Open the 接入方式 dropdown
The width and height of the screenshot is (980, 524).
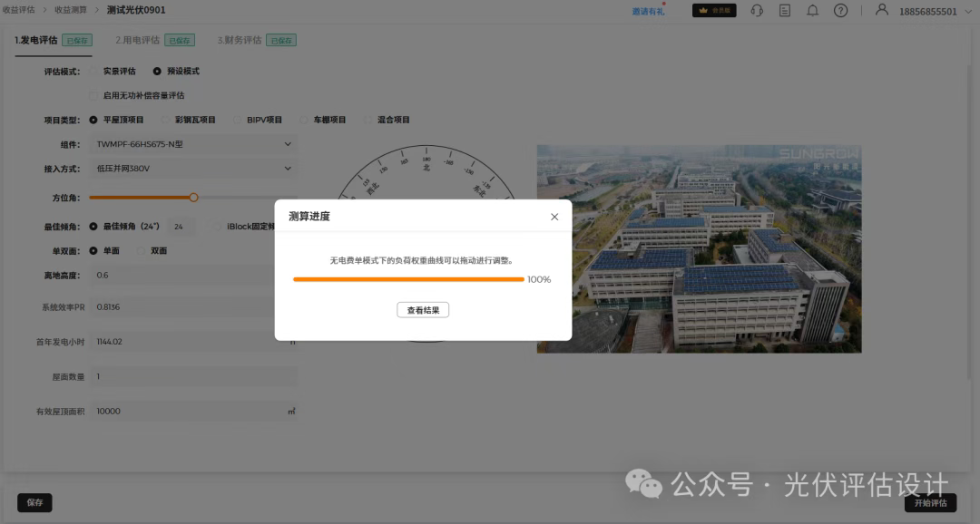[x=194, y=169]
